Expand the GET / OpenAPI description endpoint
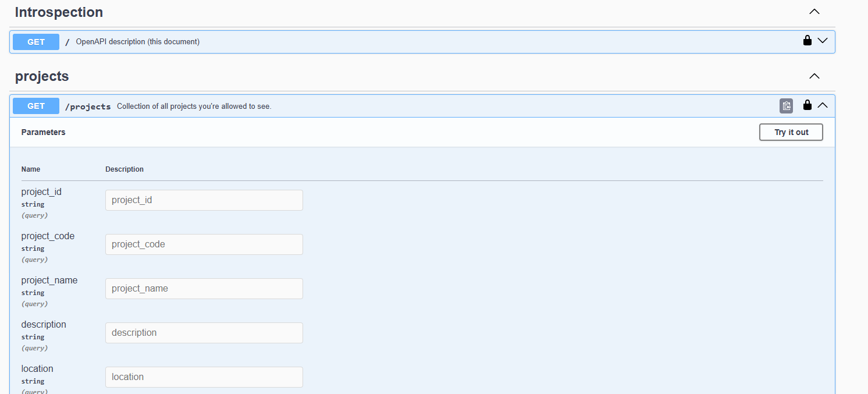The height and width of the screenshot is (394, 868). tap(823, 41)
